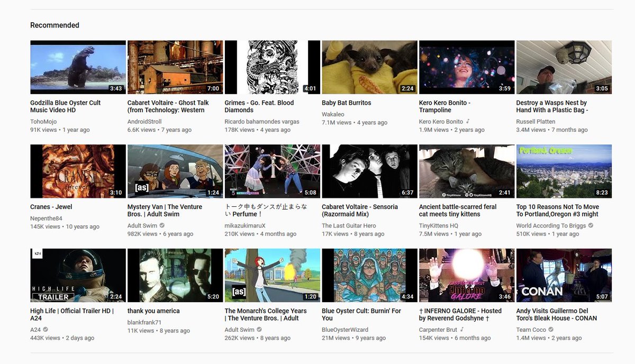Click the Japanese Perfume video title
Viewport: 635px width, 364px height.
[x=266, y=211]
